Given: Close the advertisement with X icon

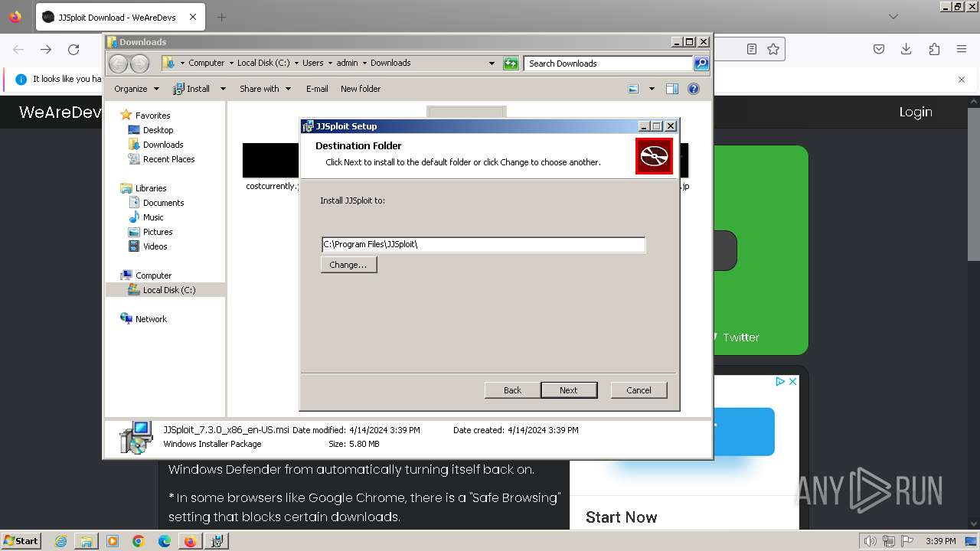Looking at the screenshot, I should 793,381.
